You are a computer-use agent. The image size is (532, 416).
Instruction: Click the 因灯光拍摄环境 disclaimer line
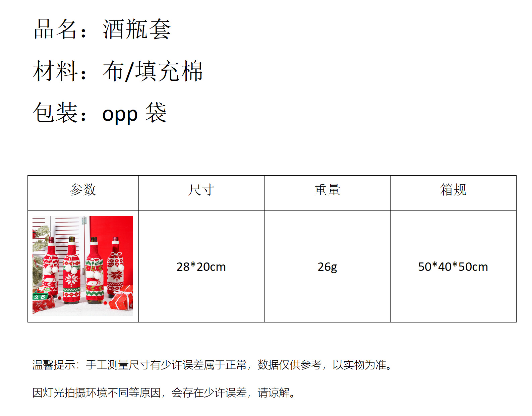click(x=164, y=393)
